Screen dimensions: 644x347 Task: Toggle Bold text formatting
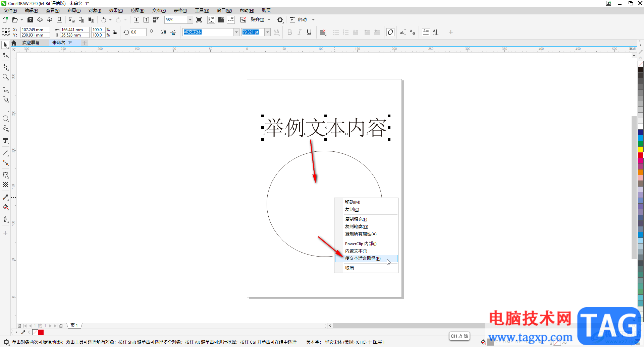290,32
